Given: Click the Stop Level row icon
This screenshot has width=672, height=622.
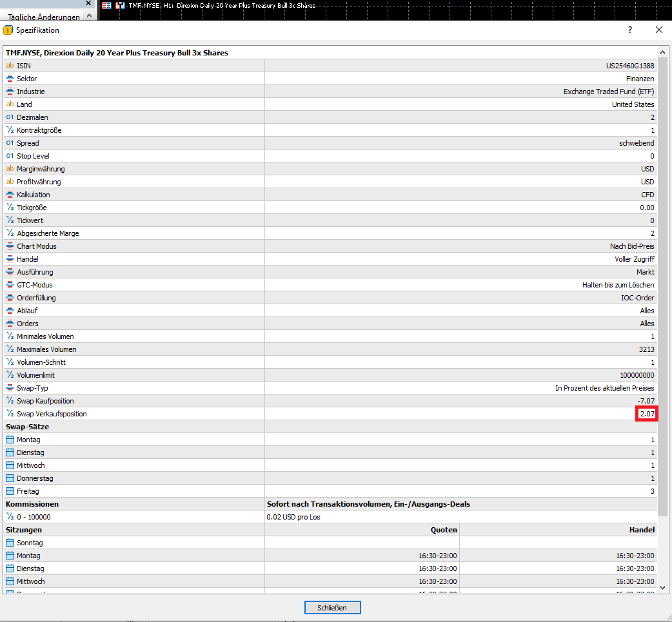Looking at the screenshot, I should 10,155.
